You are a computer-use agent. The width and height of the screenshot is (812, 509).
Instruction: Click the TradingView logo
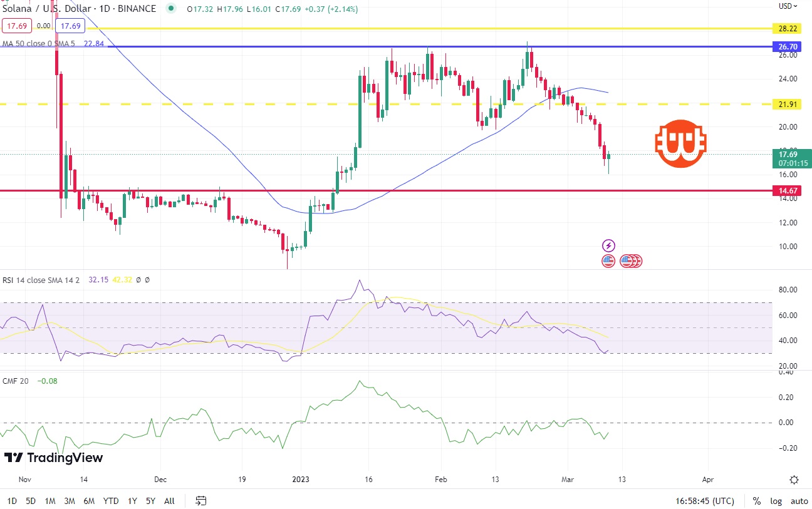click(x=53, y=458)
